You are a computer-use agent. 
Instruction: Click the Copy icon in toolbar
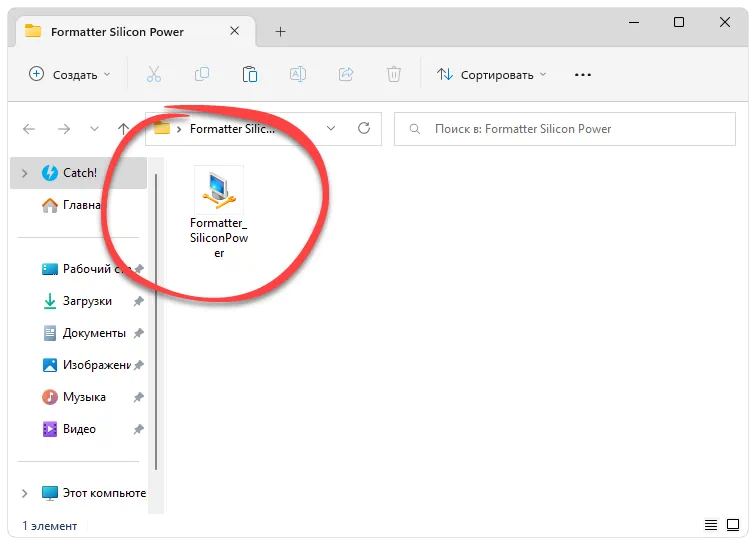(x=202, y=75)
